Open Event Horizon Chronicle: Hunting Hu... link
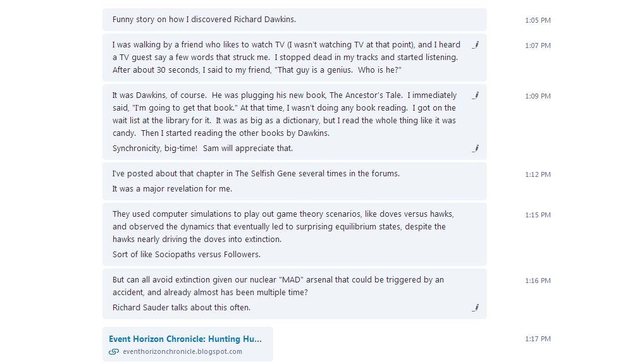Image resolution: width=621 pixels, height=364 pixels. click(x=185, y=339)
